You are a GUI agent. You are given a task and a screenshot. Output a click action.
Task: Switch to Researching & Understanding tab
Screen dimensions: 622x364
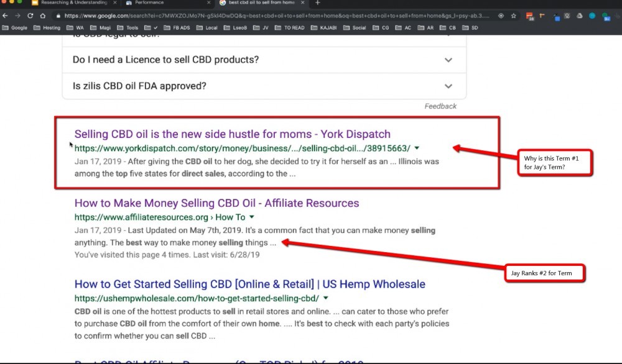point(74,2)
